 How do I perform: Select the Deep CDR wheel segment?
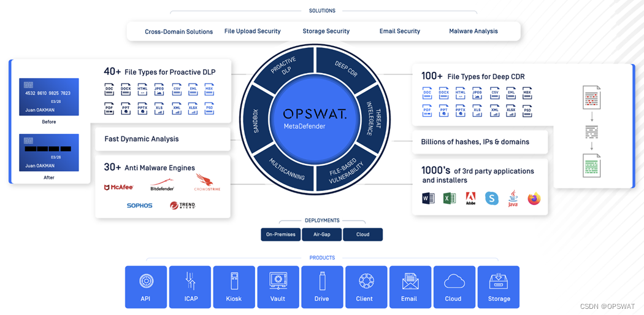[x=345, y=66]
